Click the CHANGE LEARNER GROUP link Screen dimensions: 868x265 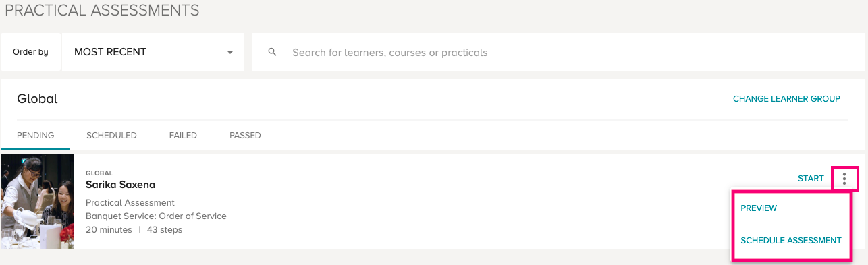click(x=786, y=99)
